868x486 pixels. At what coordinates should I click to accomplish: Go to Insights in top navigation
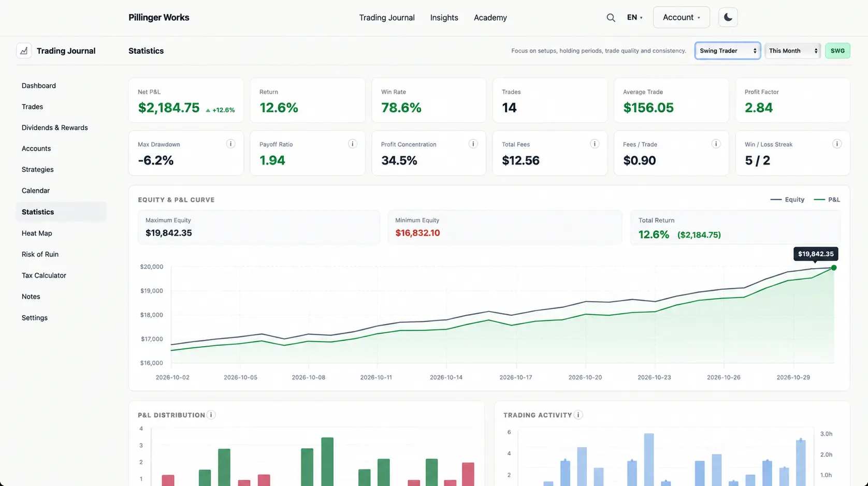click(444, 18)
